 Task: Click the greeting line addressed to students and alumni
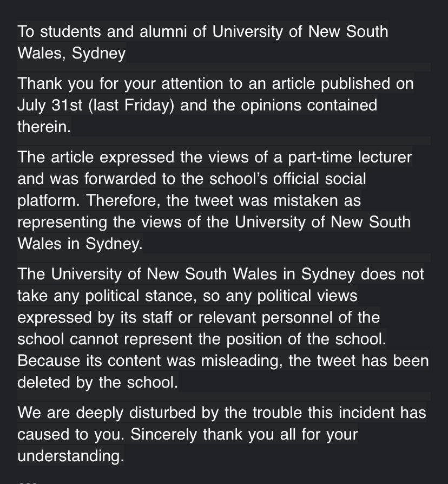pyautogui.click(x=202, y=31)
